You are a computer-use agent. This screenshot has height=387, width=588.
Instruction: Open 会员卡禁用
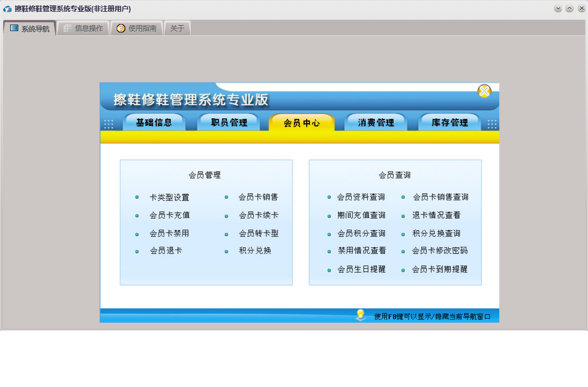[x=169, y=233]
